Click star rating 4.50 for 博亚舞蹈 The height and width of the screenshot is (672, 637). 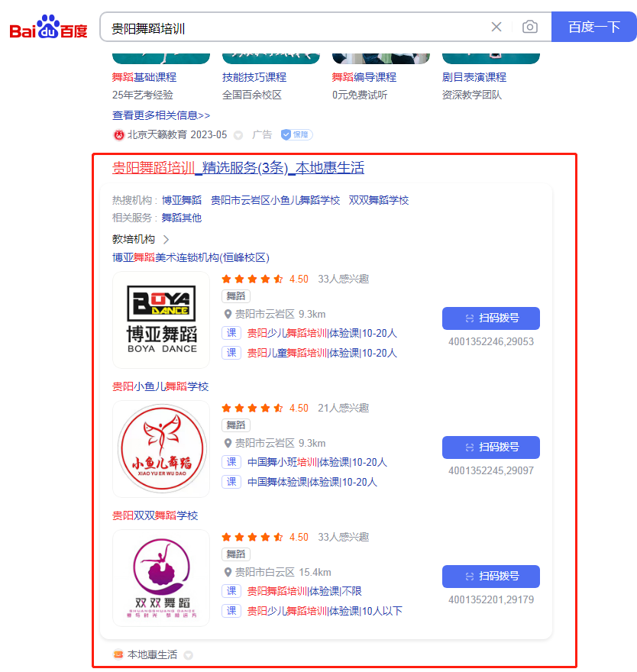[x=265, y=279]
